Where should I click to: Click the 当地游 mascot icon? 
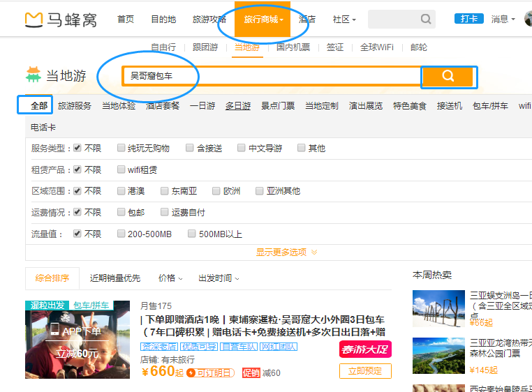pos(33,75)
